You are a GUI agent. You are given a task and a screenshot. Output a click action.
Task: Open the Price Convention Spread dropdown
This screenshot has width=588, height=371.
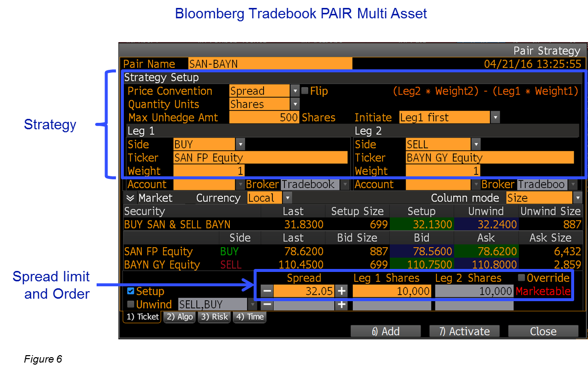pos(295,91)
